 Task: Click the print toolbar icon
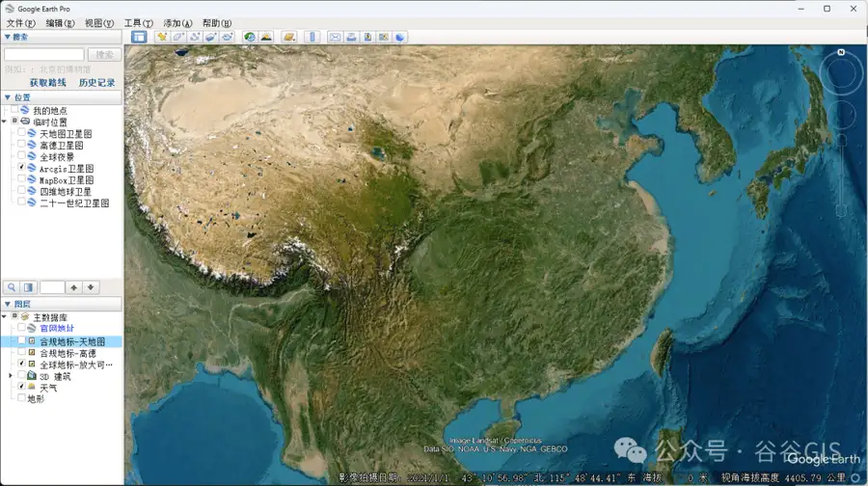click(351, 37)
